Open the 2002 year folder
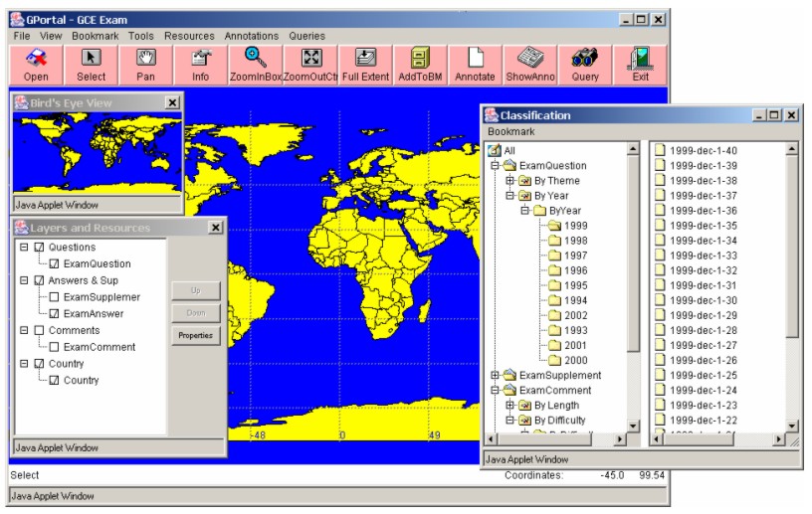This screenshot has height=514, width=812. [568, 315]
